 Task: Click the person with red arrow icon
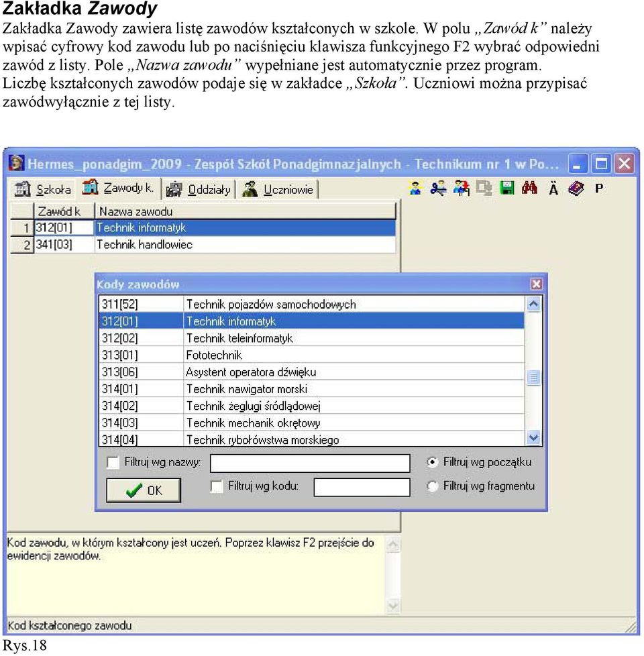point(461,188)
